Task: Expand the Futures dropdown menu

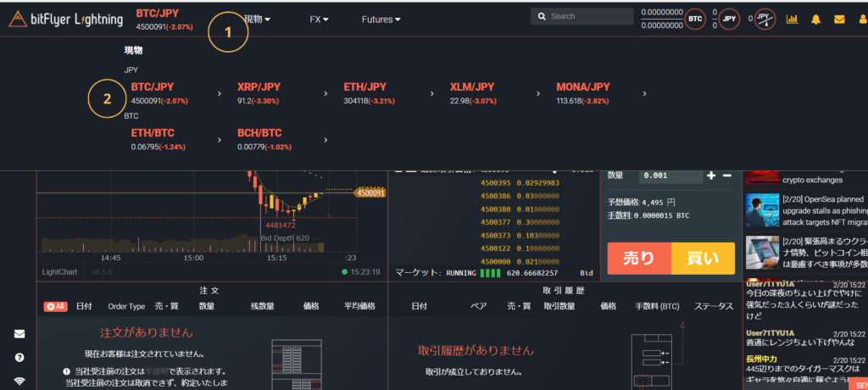Action: click(381, 19)
